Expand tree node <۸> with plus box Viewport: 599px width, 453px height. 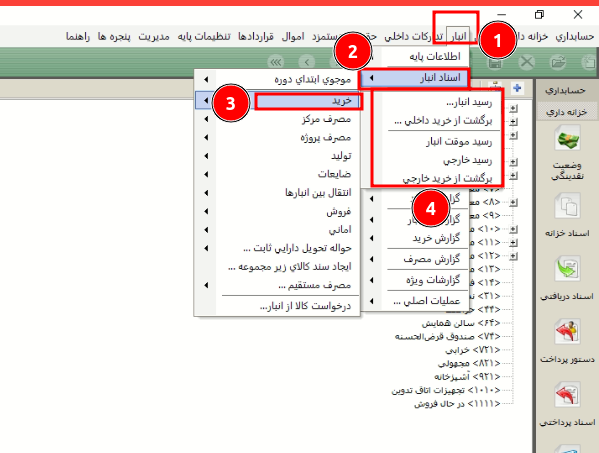pyautogui.click(x=513, y=202)
